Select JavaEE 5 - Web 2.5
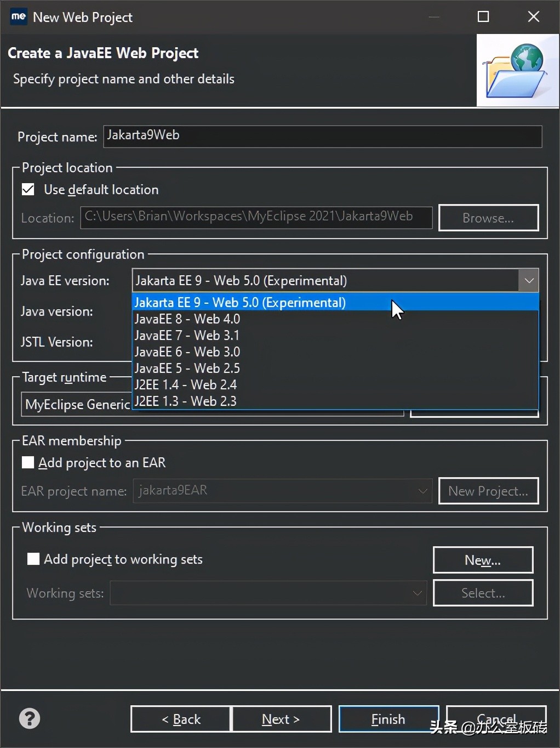 tap(335, 368)
